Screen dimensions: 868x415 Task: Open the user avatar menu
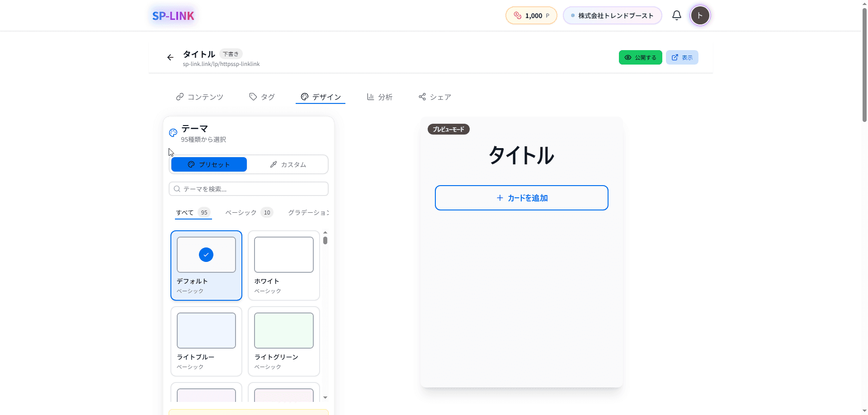click(x=700, y=15)
